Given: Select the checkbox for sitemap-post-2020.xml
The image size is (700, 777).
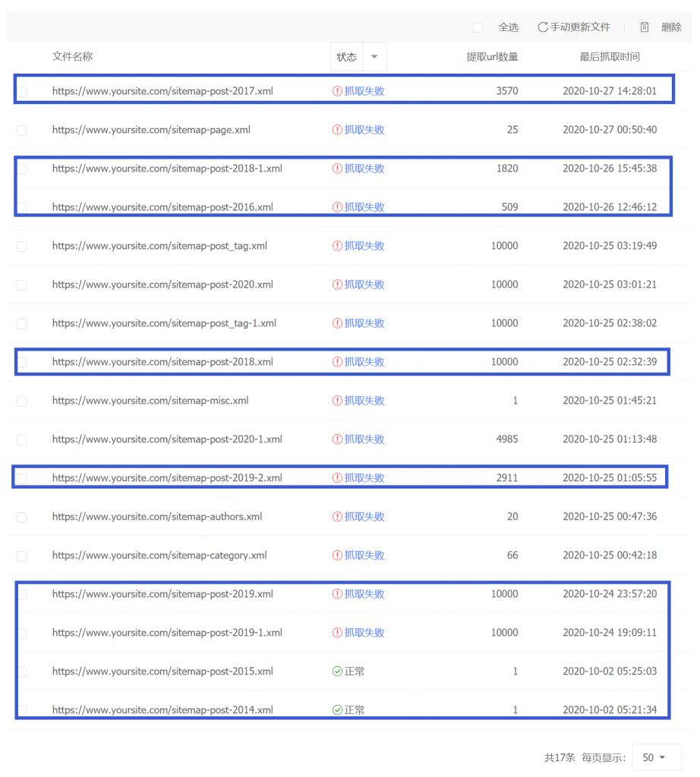Looking at the screenshot, I should coord(21,285).
